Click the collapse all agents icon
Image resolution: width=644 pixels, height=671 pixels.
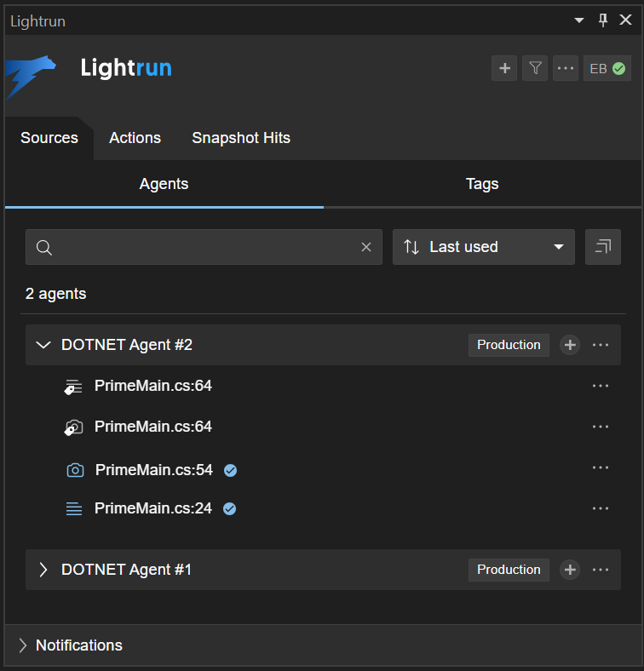point(603,247)
